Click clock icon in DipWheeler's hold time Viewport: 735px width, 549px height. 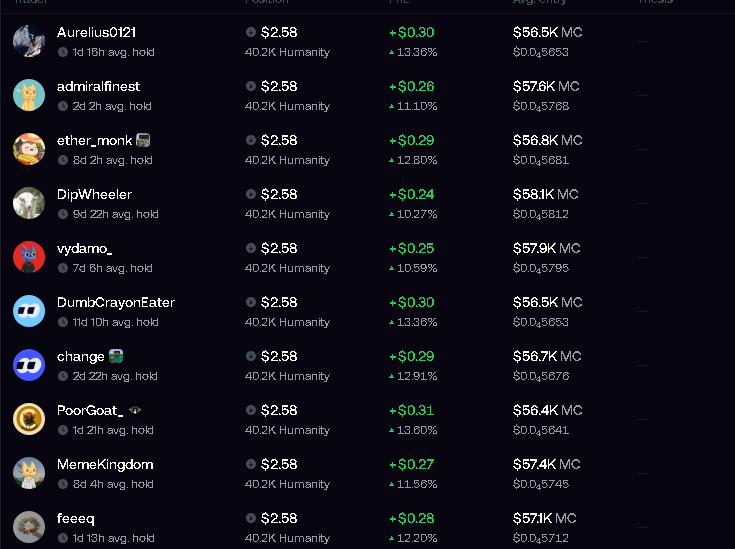pyautogui.click(x=63, y=214)
